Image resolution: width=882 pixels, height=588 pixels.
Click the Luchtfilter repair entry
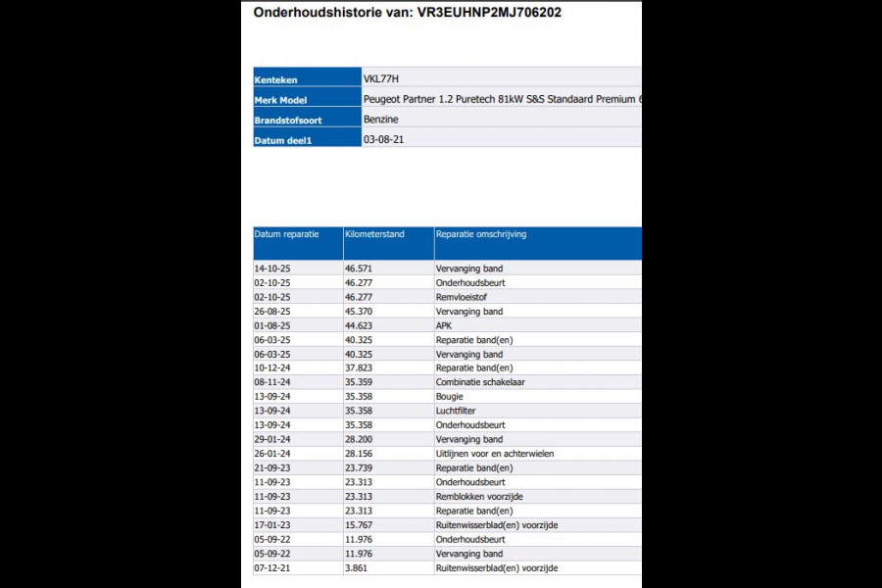456,411
